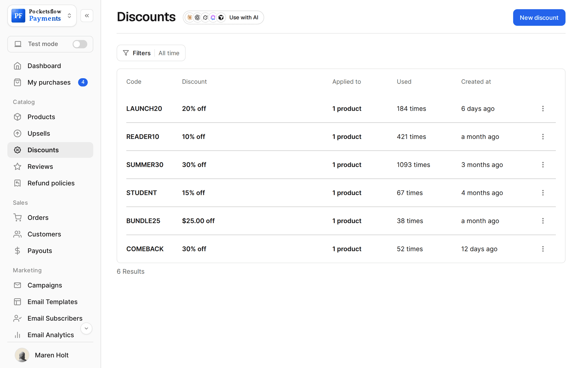Image resolution: width=588 pixels, height=368 pixels.
Task: Change the All time date range
Action: point(169,53)
